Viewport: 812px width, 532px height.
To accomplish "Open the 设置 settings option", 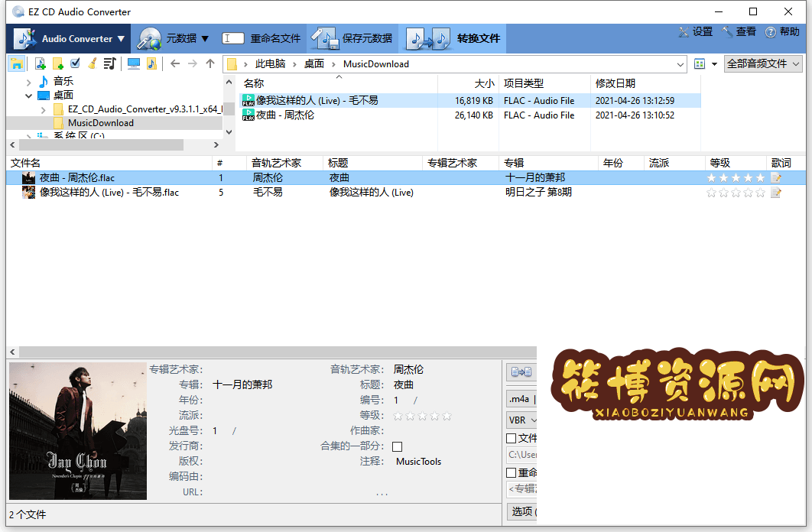I will pyautogui.click(x=696, y=31).
